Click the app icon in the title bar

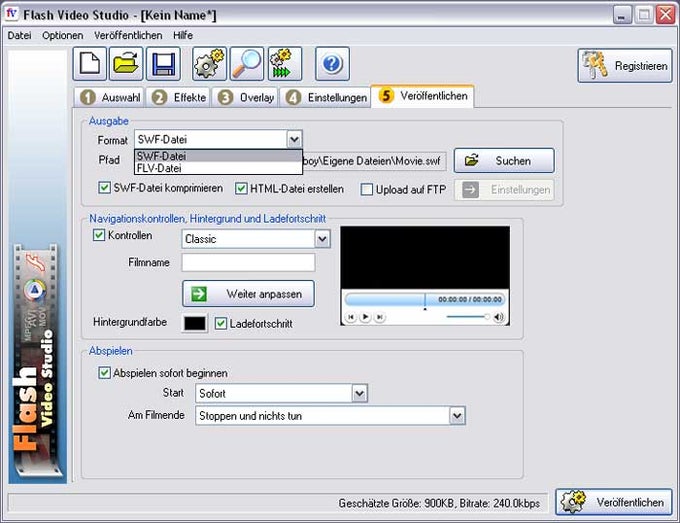click(x=11, y=14)
